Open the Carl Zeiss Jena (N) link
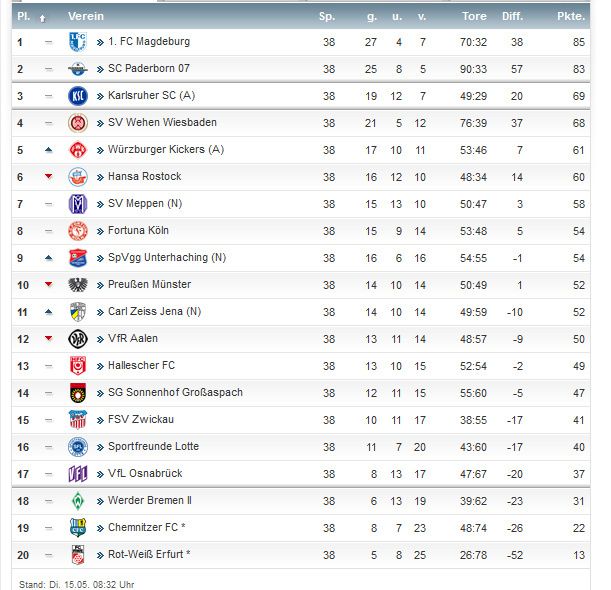 point(155,312)
